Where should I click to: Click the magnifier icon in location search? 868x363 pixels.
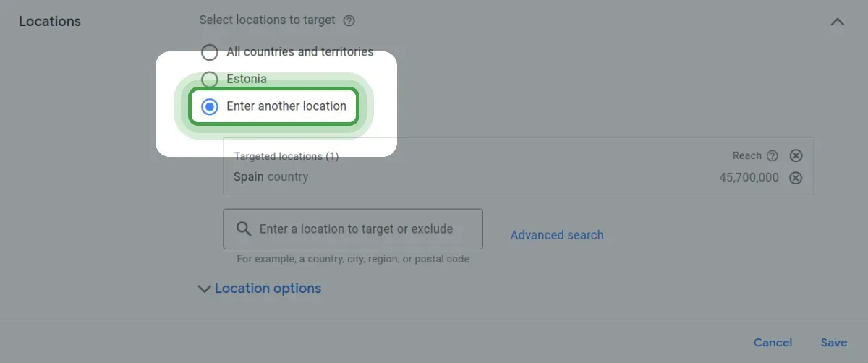pyautogui.click(x=243, y=229)
